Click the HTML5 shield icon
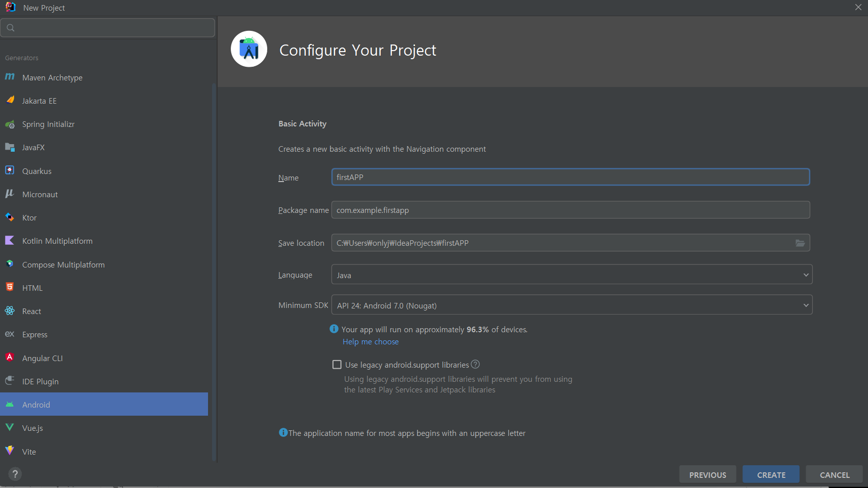Image resolution: width=868 pixels, height=488 pixels. pyautogui.click(x=10, y=287)
